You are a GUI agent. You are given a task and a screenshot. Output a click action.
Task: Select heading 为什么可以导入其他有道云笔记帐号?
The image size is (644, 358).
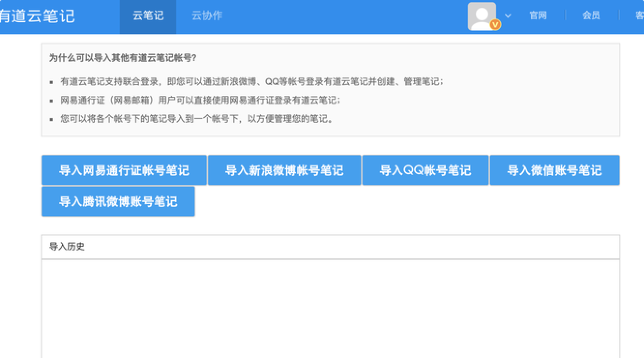tap(123, 58)
